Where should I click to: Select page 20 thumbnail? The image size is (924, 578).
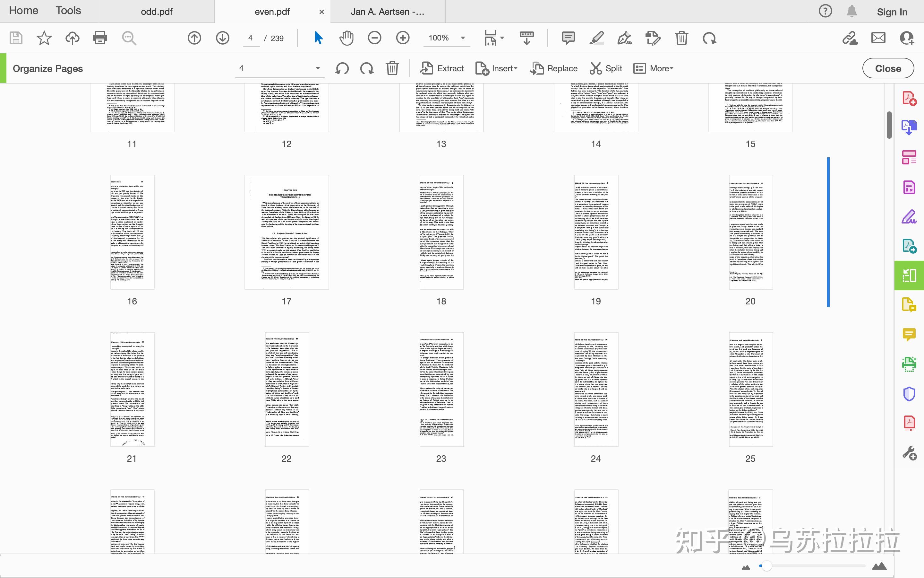click(751, 232)
